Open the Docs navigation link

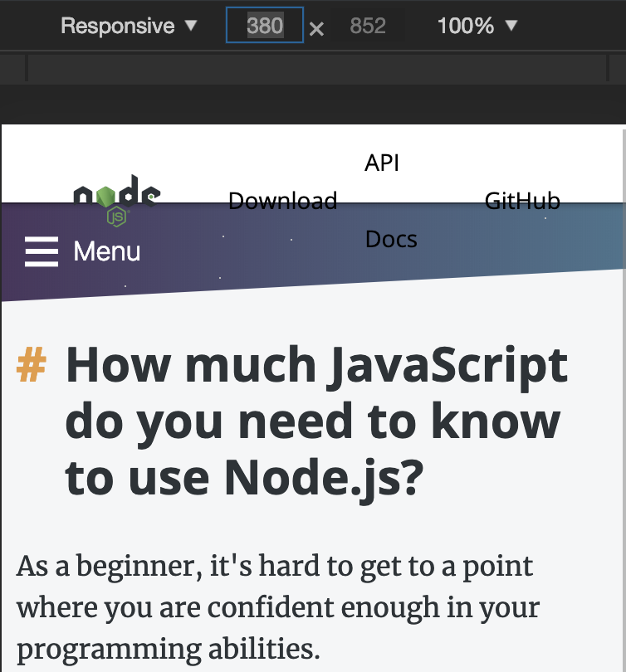pos(391,239)
